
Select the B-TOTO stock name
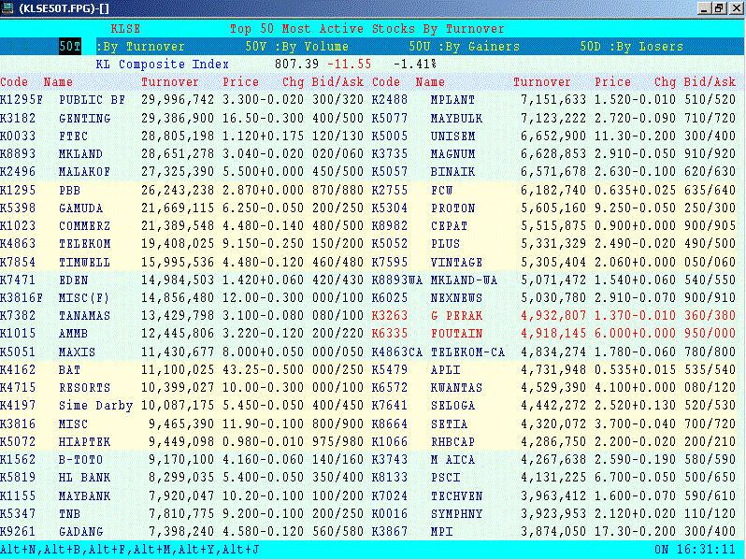81,460
